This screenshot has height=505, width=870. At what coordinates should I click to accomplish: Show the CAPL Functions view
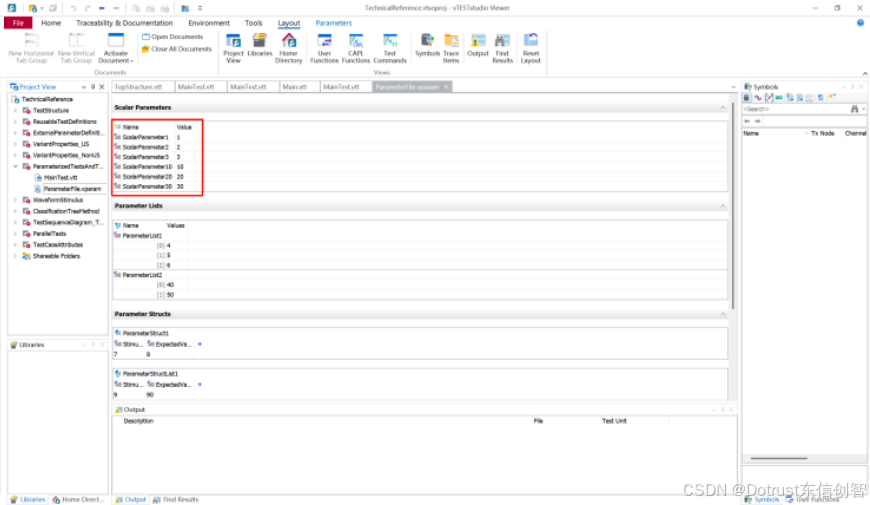click(x=356, y=48)
